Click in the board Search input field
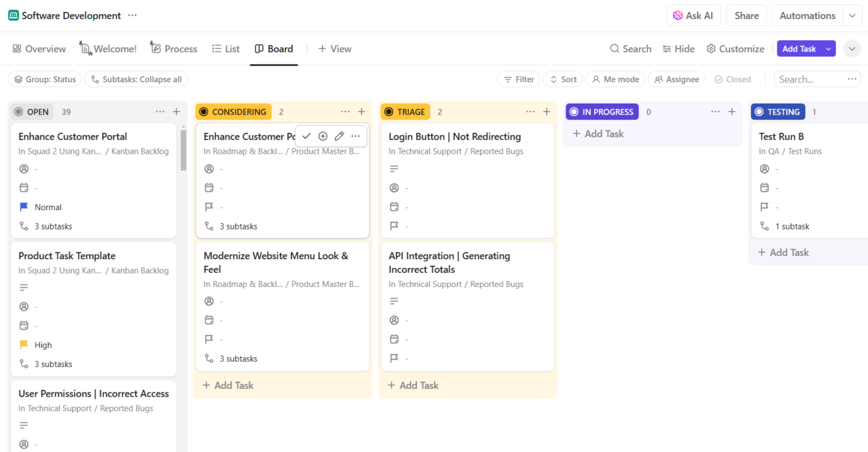The height and width of the screenshot is (452, 868). pos(810,79)
